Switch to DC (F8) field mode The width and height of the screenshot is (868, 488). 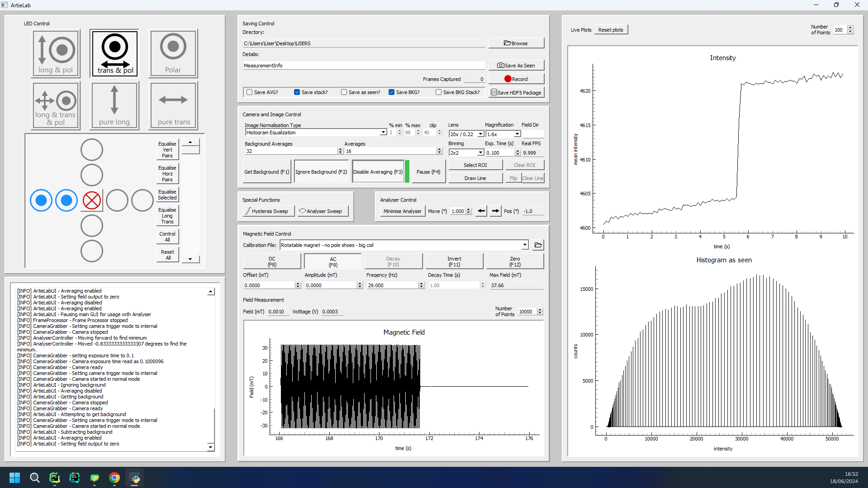[272, 261]
